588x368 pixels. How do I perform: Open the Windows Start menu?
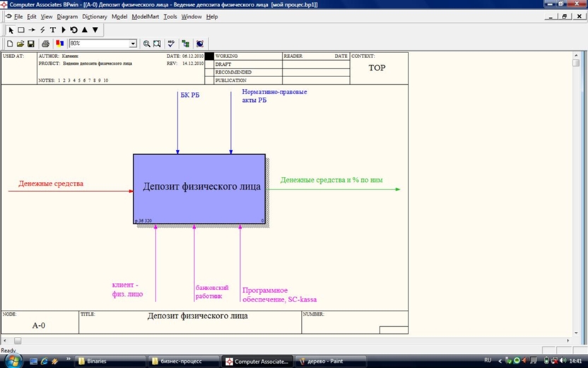13,361
